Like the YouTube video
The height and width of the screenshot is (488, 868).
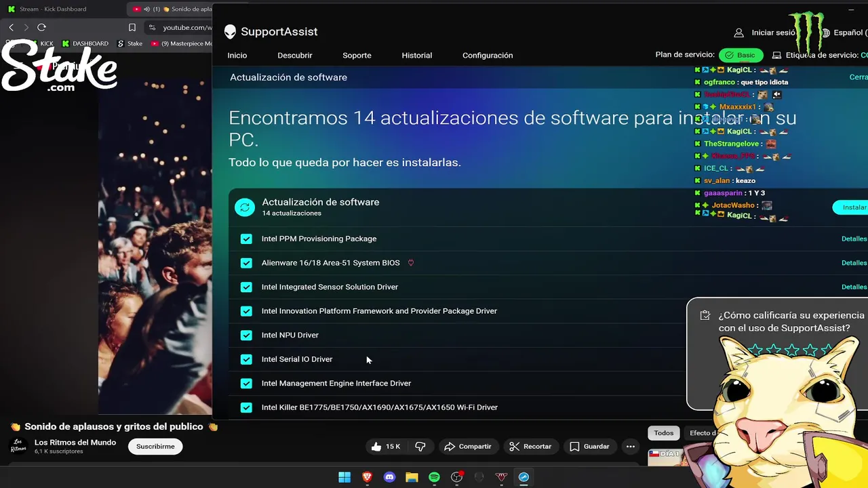[386, 447]
